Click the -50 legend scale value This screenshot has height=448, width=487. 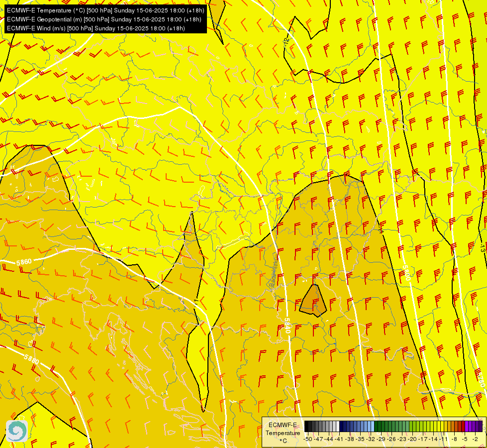[308, 439]
